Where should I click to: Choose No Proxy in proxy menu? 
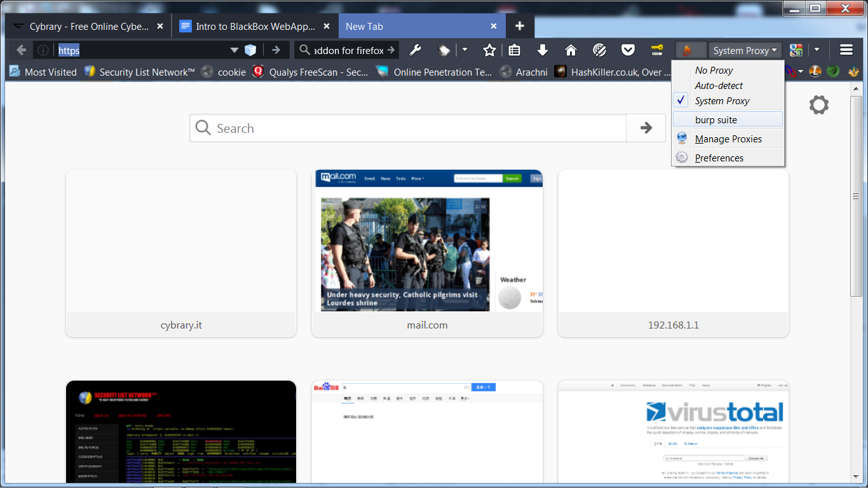[714, 71]
